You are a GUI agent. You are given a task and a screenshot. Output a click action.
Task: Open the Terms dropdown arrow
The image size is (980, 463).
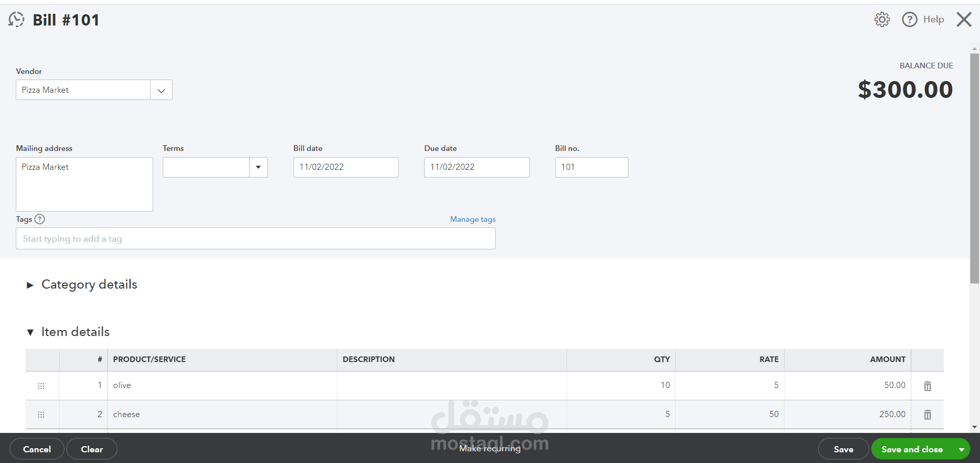pyautogui.click(x=258, y=167)
